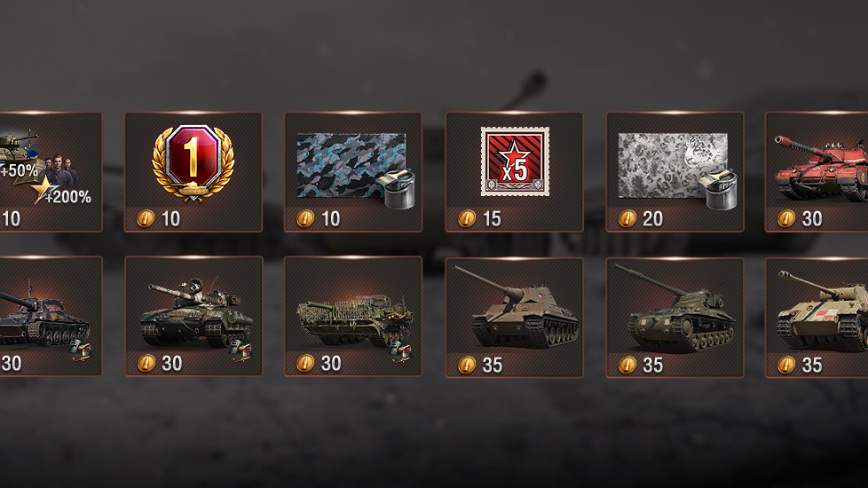The height and width of the screenshot is (488, 868).
Task: Click the gold coin beside price 20
Action: (x=627, y=218)
